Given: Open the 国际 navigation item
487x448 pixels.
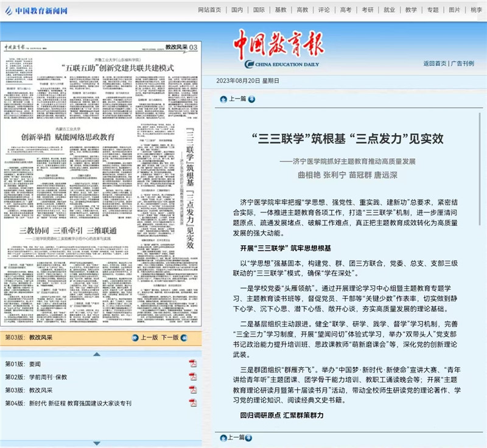Looking at the screenshot, I should (259, 10).
